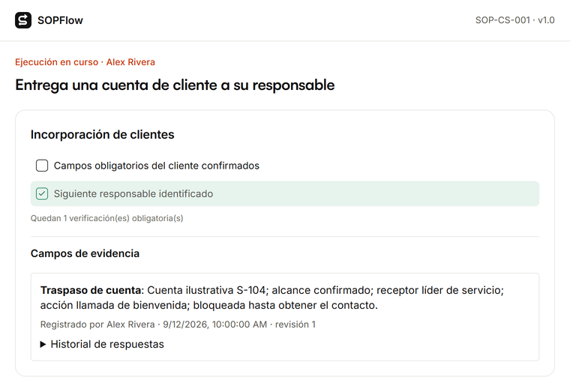
Task: Click Ejecución en curso · Alex Rivera
Action: click(x=85, y=62)
